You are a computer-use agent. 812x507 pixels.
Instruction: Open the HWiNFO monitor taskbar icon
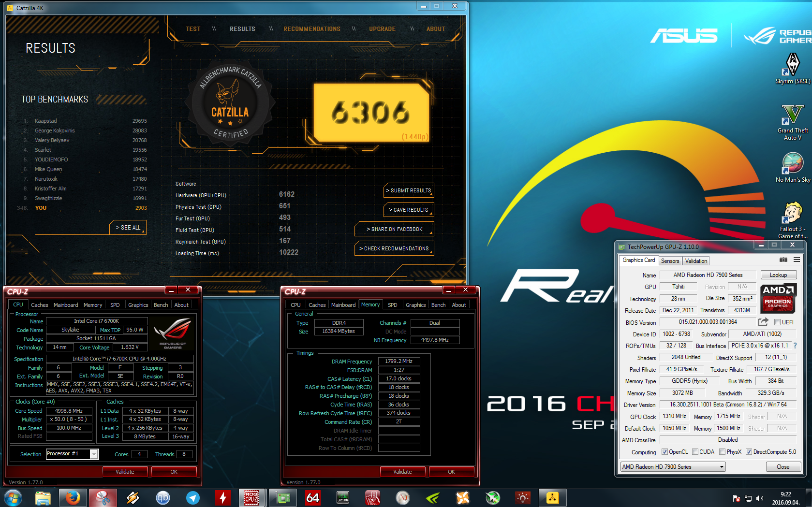pyautogui.click(x=343, y=498)
